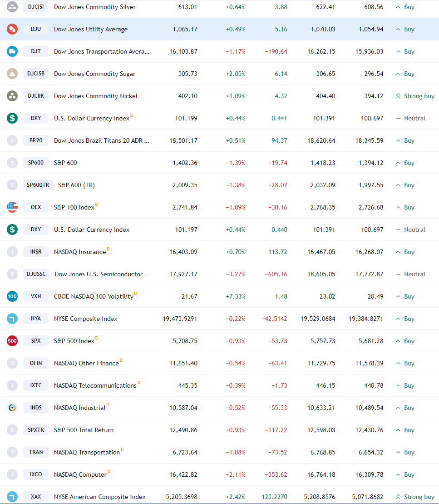
Task: Open S&P 600 (TR) index link
Action: 76,185
